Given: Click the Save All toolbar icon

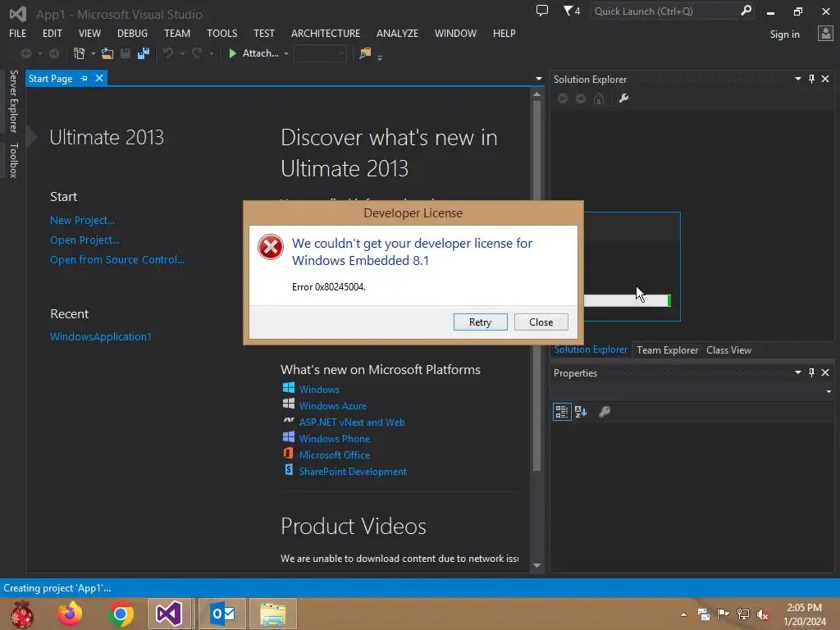Looking at the screenshot, I should coord(144,53).
